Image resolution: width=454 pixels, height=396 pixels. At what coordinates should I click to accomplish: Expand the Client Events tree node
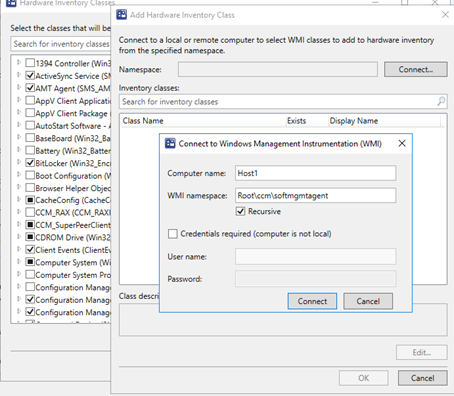[x=19, y=249]
